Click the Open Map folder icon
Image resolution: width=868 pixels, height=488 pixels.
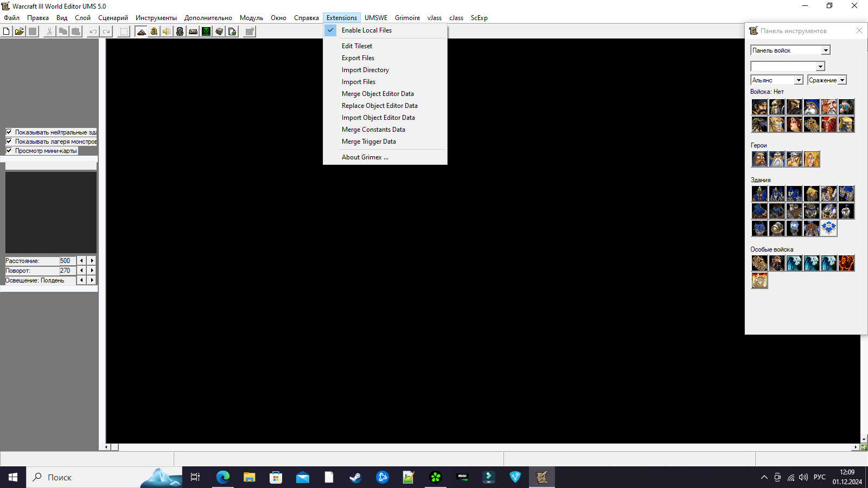click(x=20, y=31)
